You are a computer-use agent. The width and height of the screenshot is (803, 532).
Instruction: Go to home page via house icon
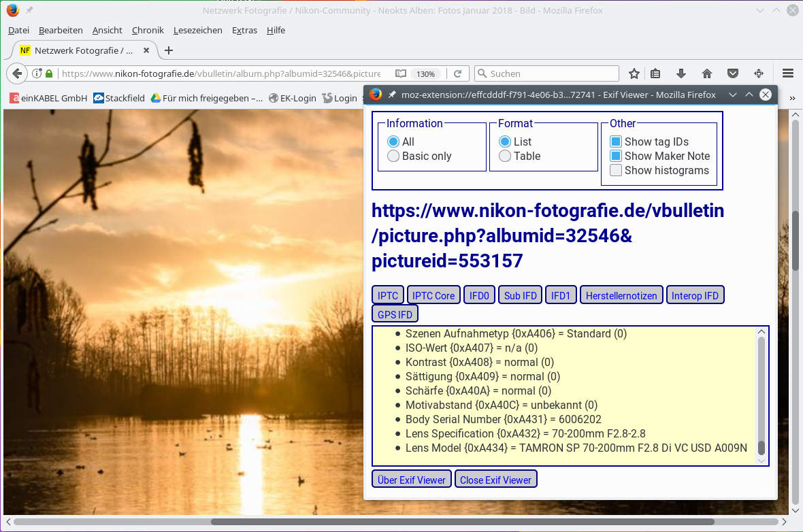707,73
